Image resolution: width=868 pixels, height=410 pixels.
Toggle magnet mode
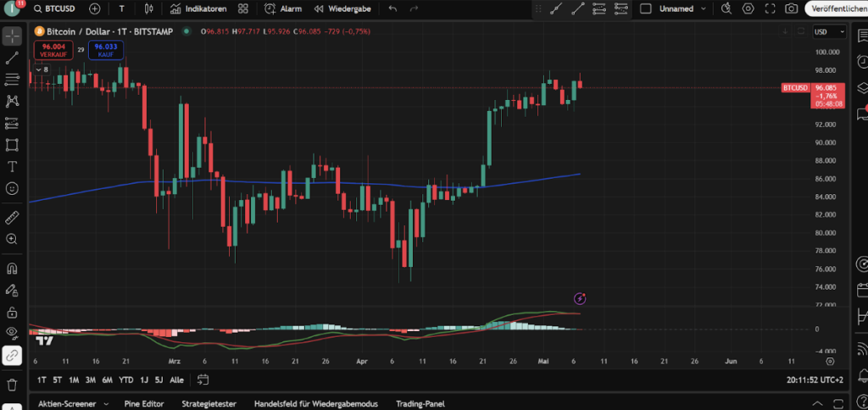point(12,269)
